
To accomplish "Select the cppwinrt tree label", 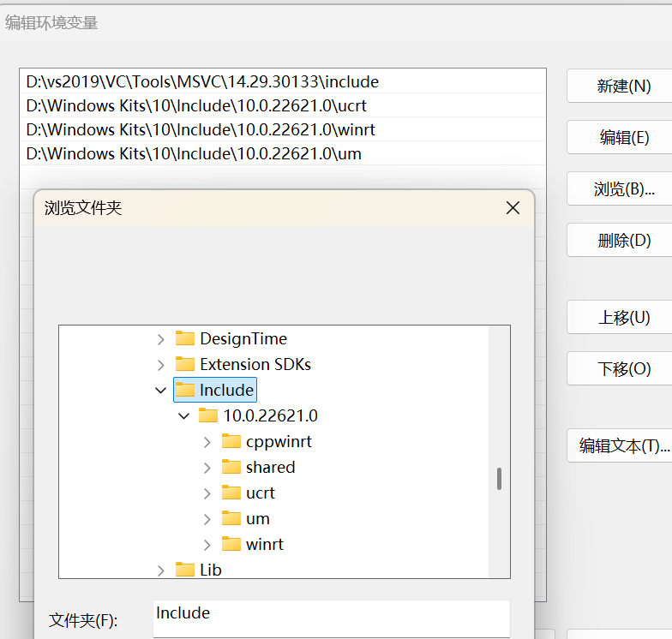I will tap(279, 442).
